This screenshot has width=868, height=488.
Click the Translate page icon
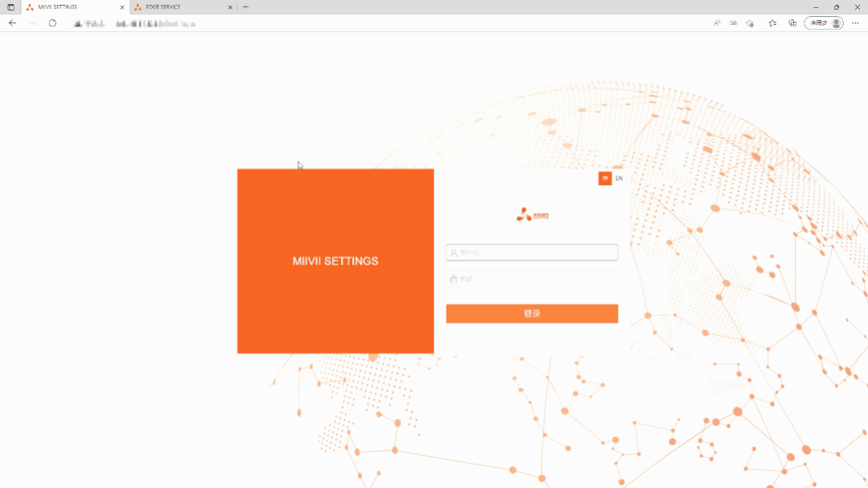click(734, 23)
